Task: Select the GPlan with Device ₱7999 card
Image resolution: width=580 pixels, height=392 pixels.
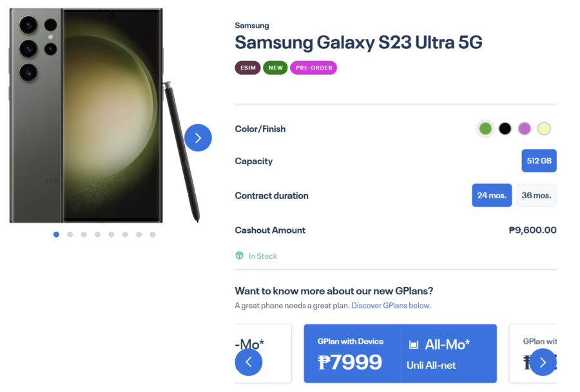Action: (351, 353)
